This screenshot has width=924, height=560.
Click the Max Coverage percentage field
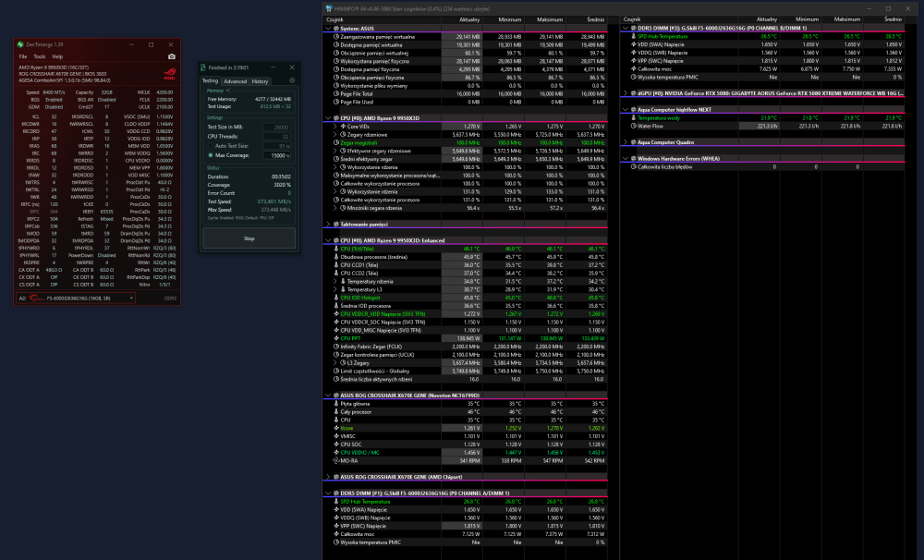point(277,155)
